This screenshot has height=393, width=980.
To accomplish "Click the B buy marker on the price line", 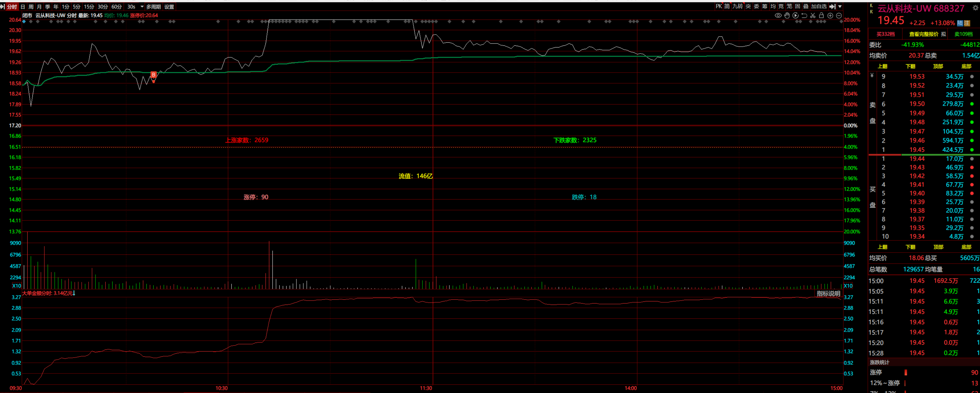I will click(153, 75).
